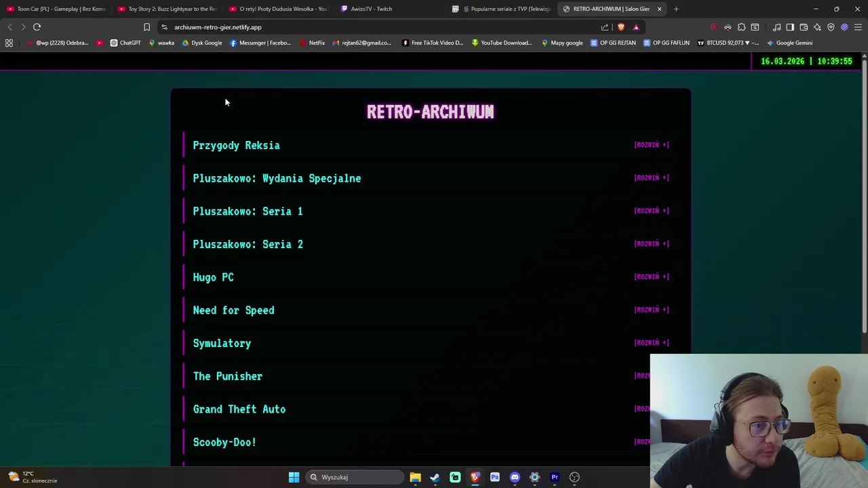Open Free TikTok Video Downloader bookmark
Screen dimensions: 868x488
(x=433, y=43)
